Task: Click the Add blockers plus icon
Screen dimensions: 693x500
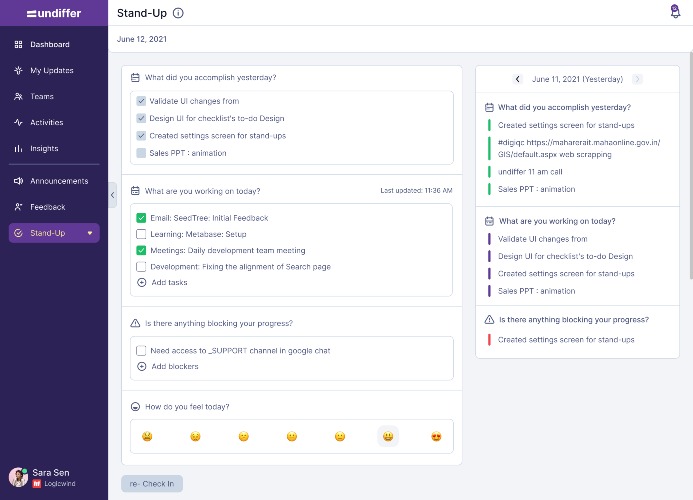Action: (141, 366)
